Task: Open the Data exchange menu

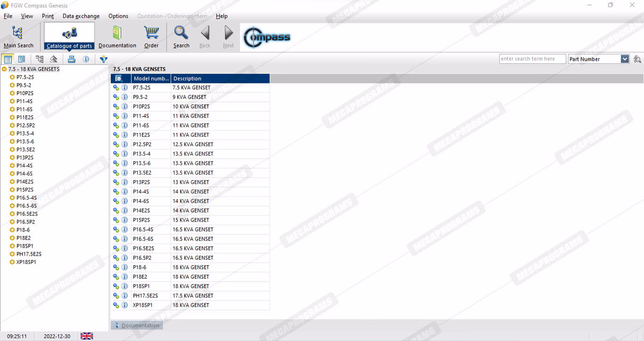Action: tap(81, 16)
